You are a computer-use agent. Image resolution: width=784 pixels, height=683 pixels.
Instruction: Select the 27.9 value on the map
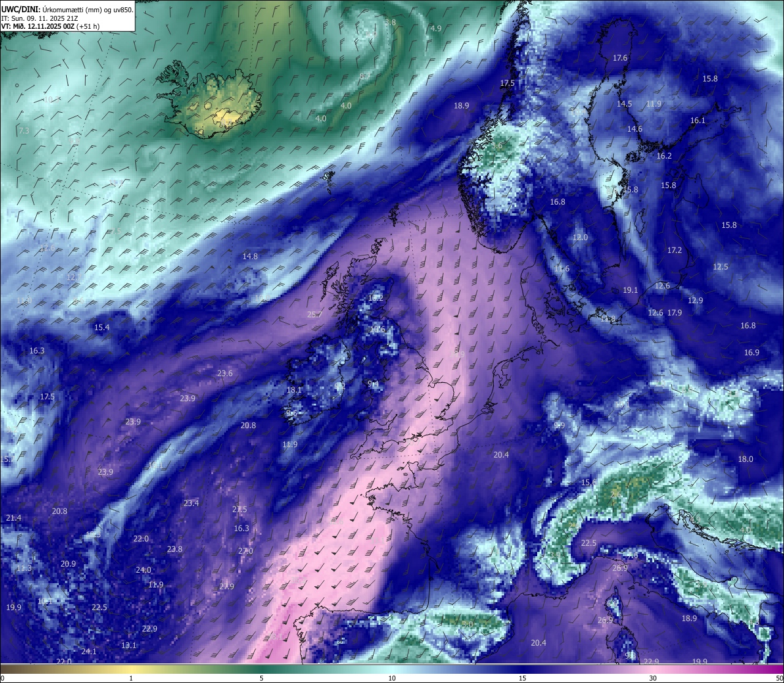point(227,587)
